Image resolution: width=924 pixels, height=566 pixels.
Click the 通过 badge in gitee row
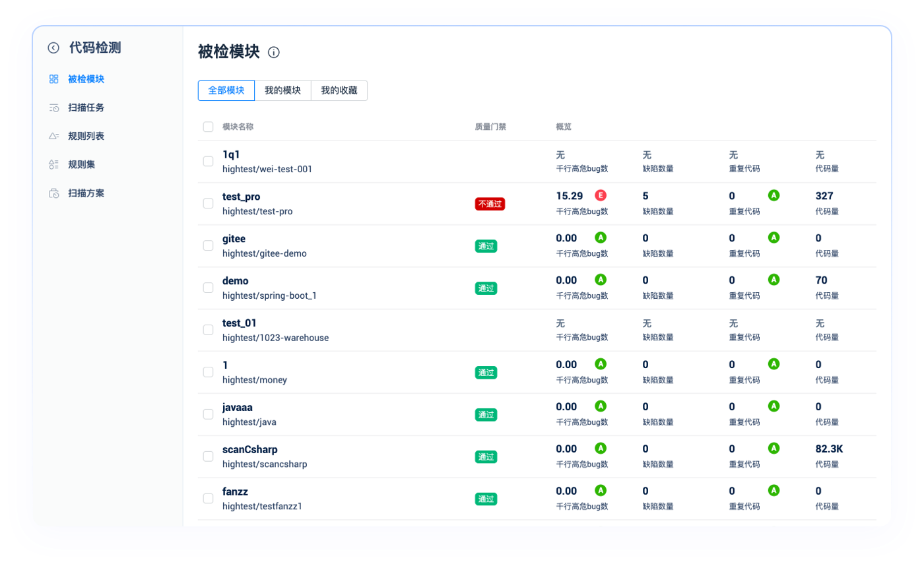click(486, 246)
